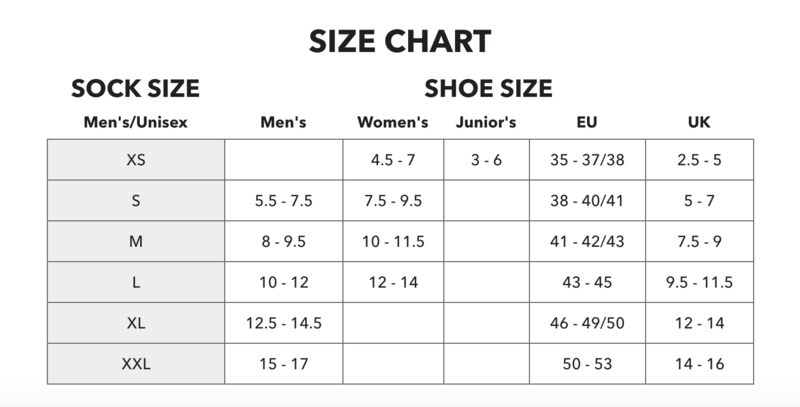Select the XL sock size cell

pyautogui.click(x=136, y=323)
